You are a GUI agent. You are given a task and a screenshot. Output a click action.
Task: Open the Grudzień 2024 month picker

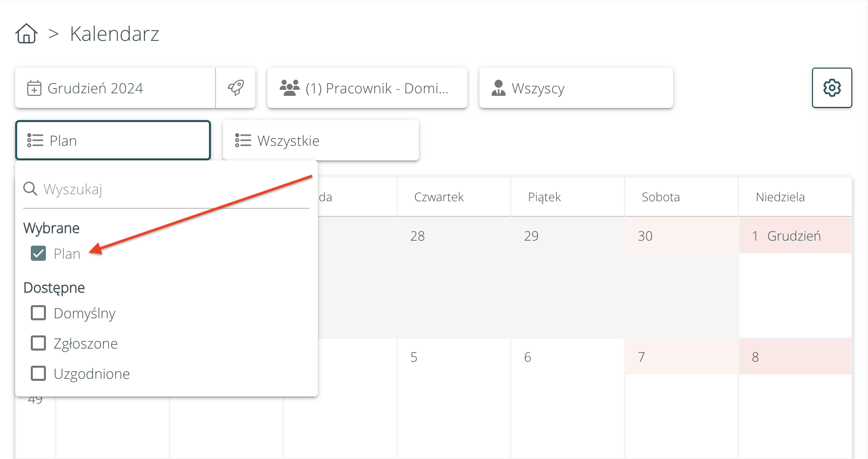tap(116, 88)
